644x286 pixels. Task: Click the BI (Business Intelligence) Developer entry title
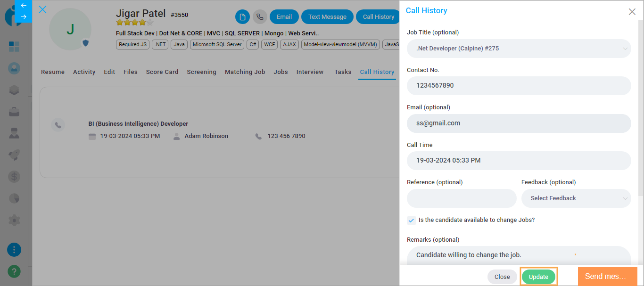(x=138, y=124)
